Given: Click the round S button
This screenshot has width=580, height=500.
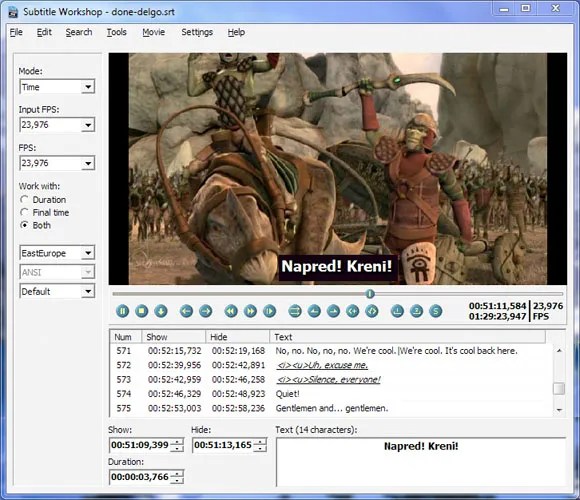Looking at the screenshot, I should (x=436, y=311).
